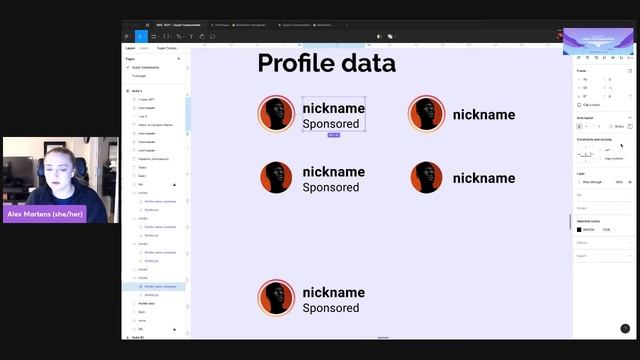
Task: Select the Hand tool
Action: tap(202, 36)
